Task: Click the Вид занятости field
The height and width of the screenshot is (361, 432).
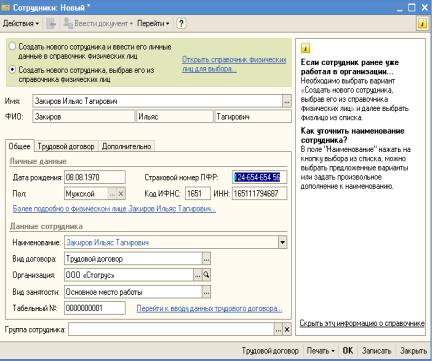Action: pos(133,292)
